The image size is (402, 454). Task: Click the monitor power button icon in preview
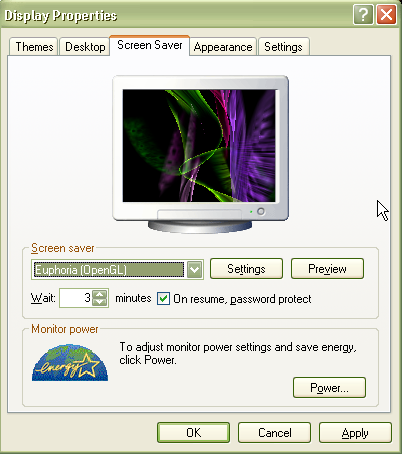(x=261, y=211)
